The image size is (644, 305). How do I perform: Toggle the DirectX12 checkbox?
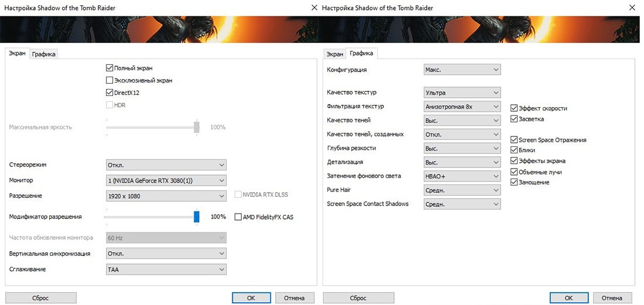click(109, 92)
